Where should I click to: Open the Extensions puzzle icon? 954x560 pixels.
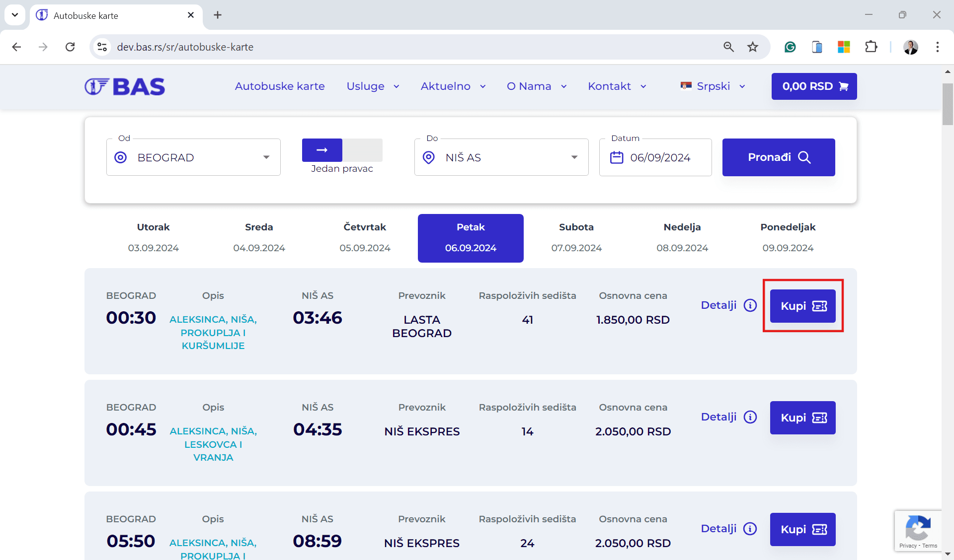coord(871,47)
